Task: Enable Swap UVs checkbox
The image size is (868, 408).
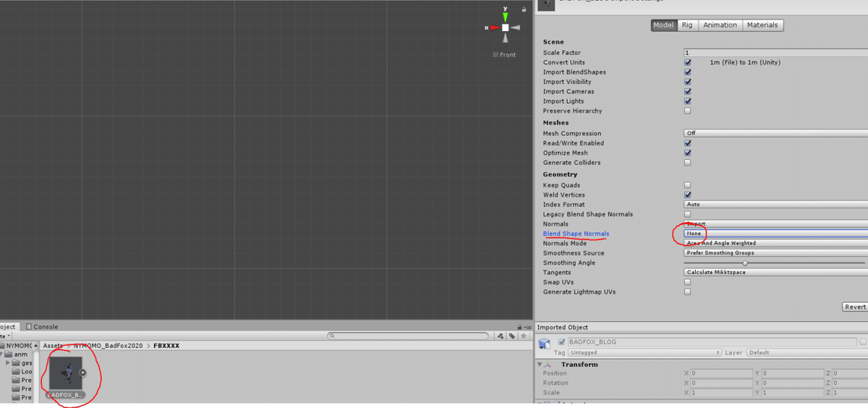Action: (687, 282)
